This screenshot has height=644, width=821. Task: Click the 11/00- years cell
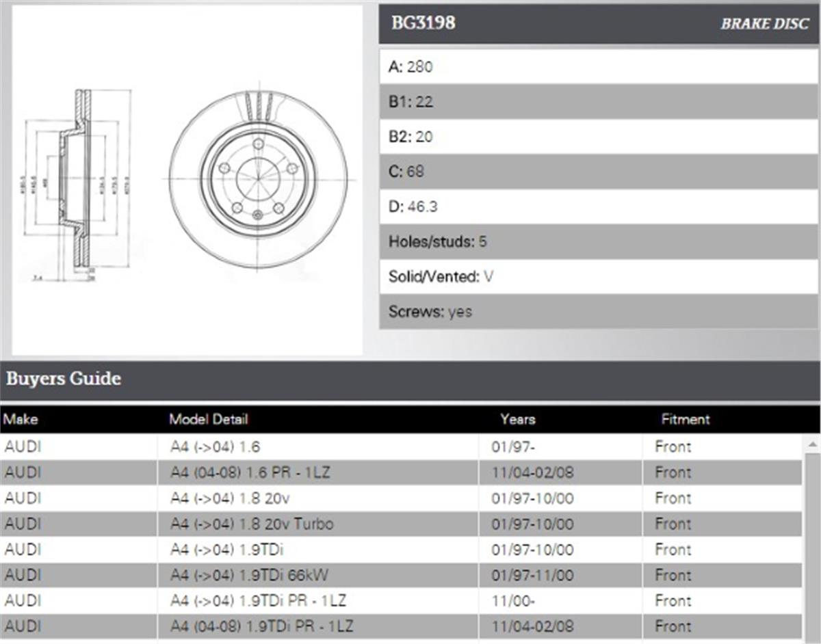click(x=560, y=601)
